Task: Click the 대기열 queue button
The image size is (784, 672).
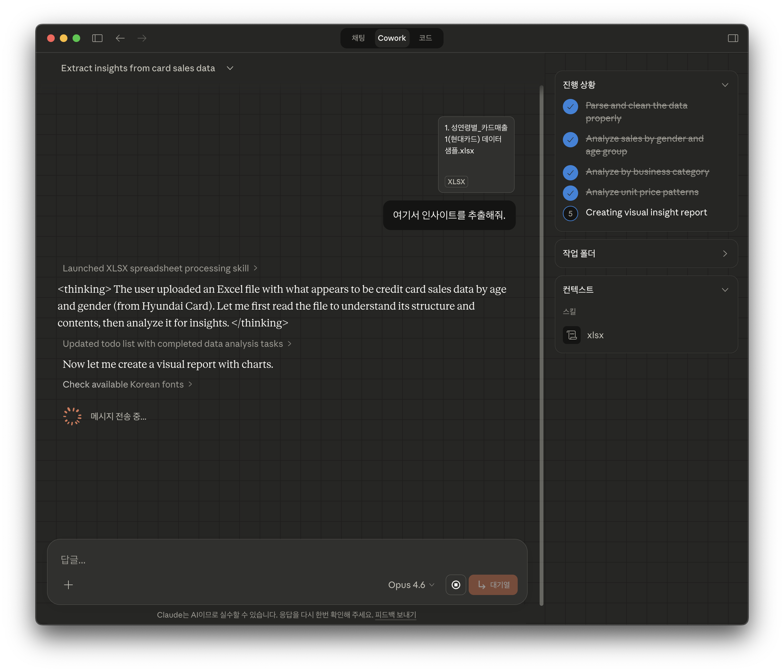Action: pos(493,584)
